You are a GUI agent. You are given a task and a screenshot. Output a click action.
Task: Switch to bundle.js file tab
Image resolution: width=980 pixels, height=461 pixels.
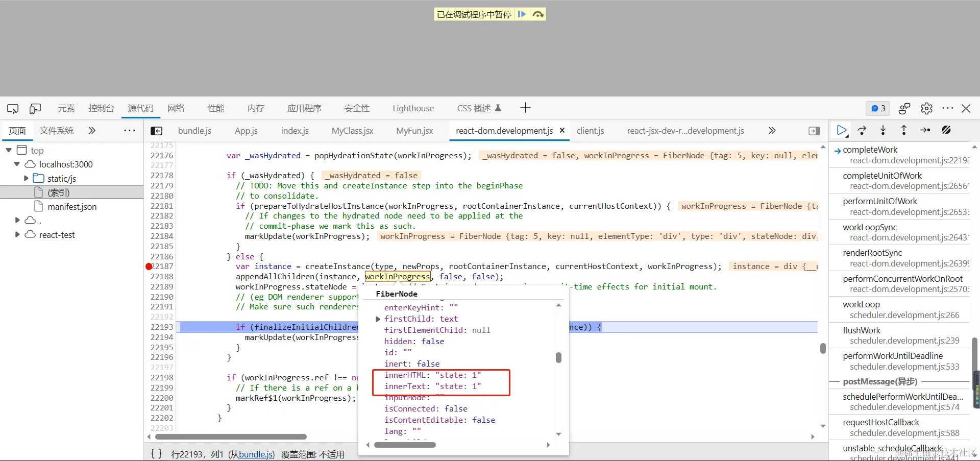(194, 131)
